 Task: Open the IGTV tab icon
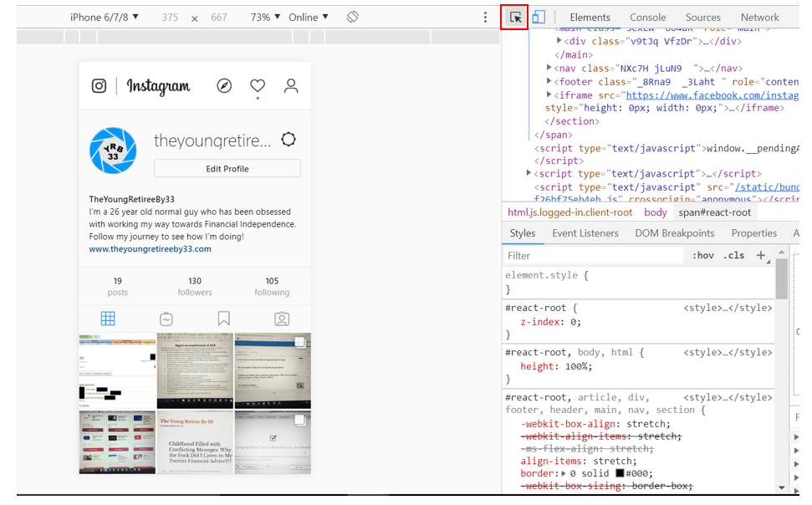tap(166, 319)
